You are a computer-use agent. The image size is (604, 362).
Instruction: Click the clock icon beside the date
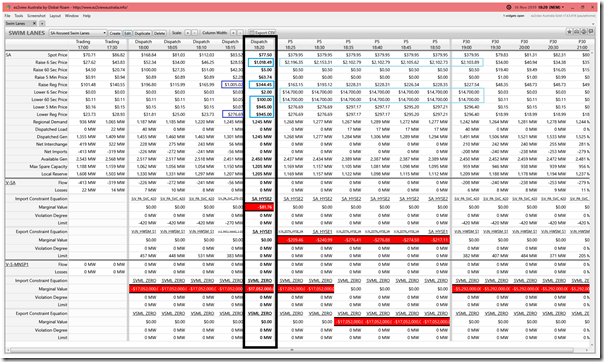coord(508,7)
